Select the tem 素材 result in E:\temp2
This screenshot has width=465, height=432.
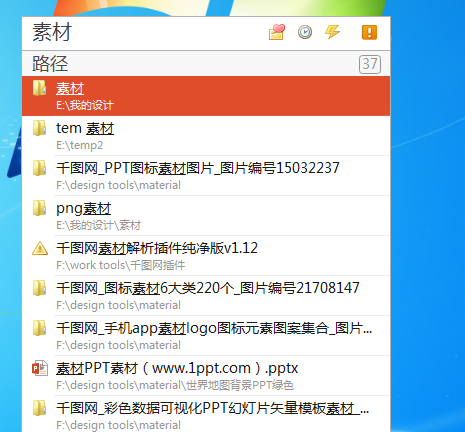[x=206, y=136]
